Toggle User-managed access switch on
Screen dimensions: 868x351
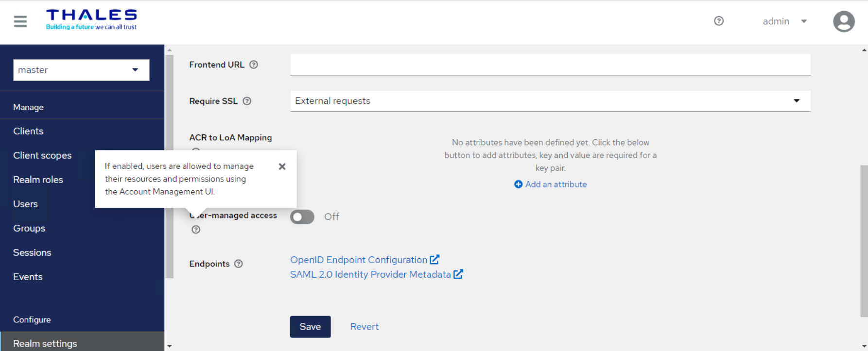point(302,217)
